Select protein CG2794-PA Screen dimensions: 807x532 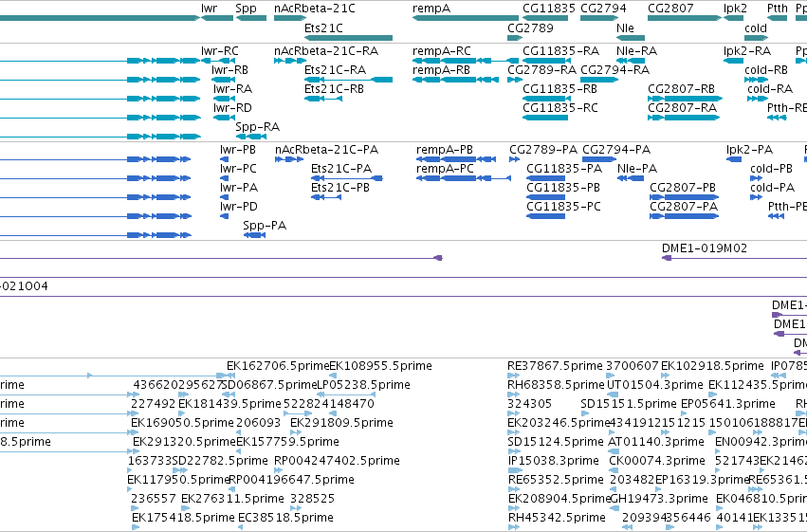[616, 149]
